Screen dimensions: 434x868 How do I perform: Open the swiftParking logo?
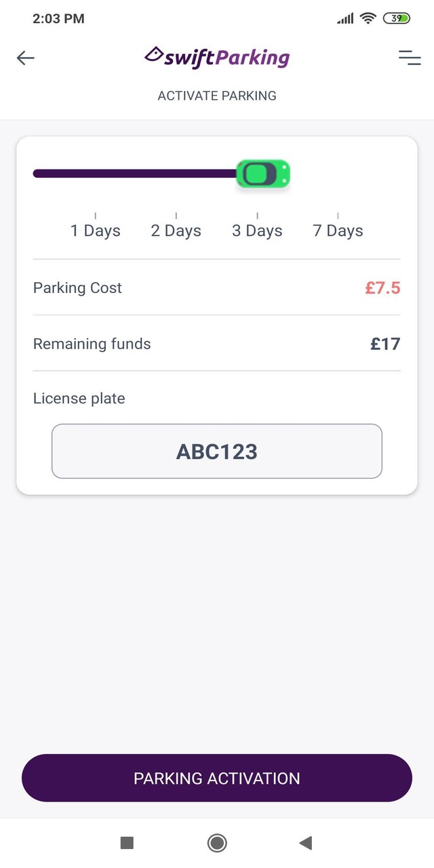click(x=216, y=58)
